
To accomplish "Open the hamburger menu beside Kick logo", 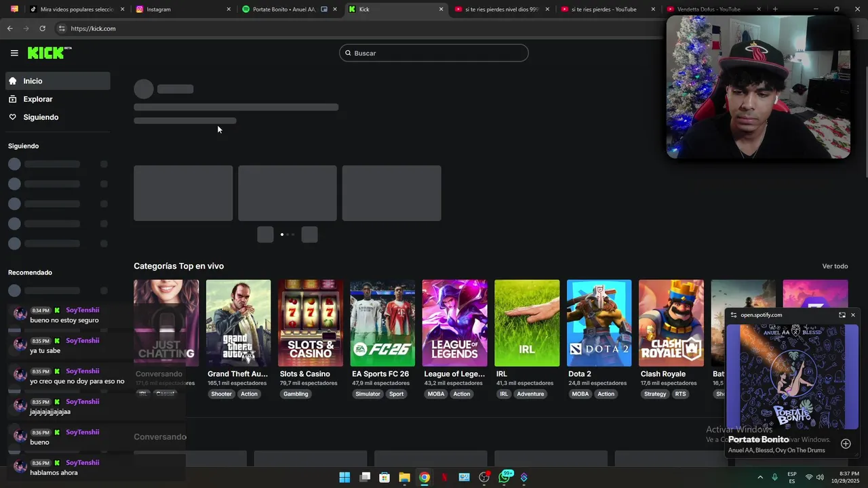I will pyautogui.click(x=14, y=53).
